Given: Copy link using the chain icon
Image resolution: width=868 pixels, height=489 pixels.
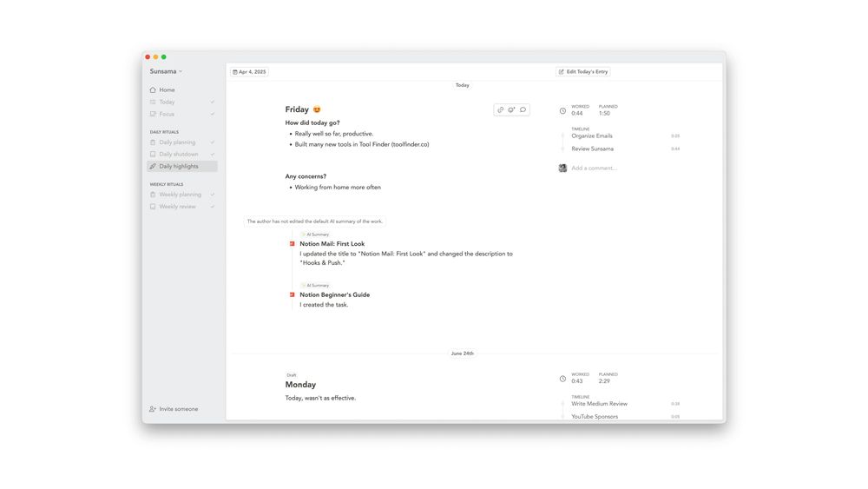Looking at the screenshot, I should coord(501,109).
